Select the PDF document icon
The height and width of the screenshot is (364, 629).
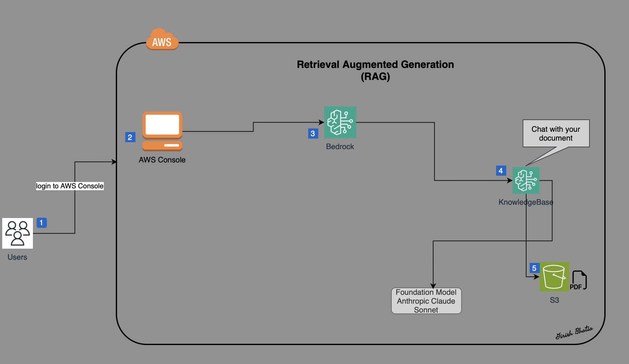tap(579, 280)
